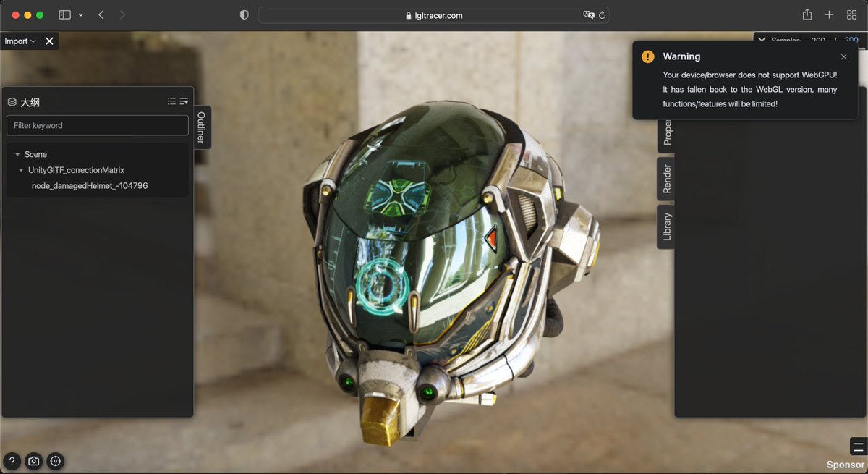Open the sidebar dropdown chevron in Safari

pos(80,15)
